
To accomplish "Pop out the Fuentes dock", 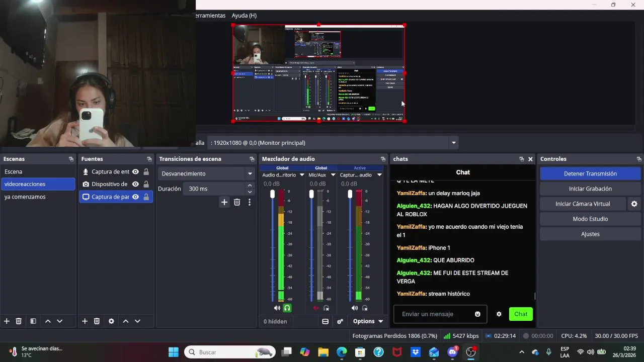I will [x=149, y=159].
